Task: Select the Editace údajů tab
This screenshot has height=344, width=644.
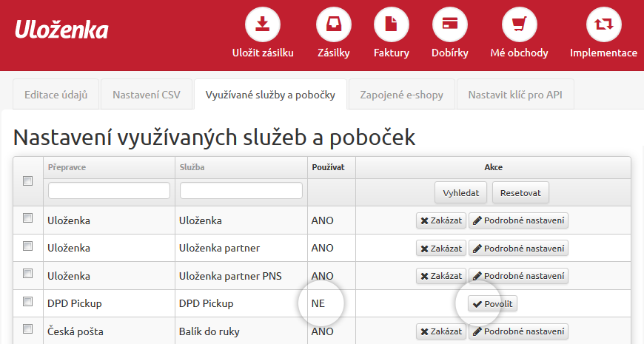Action: pos(56,95)
